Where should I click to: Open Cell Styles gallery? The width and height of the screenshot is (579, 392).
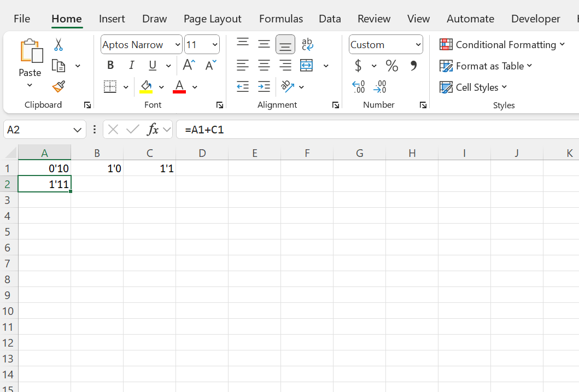tap(473, 87)
